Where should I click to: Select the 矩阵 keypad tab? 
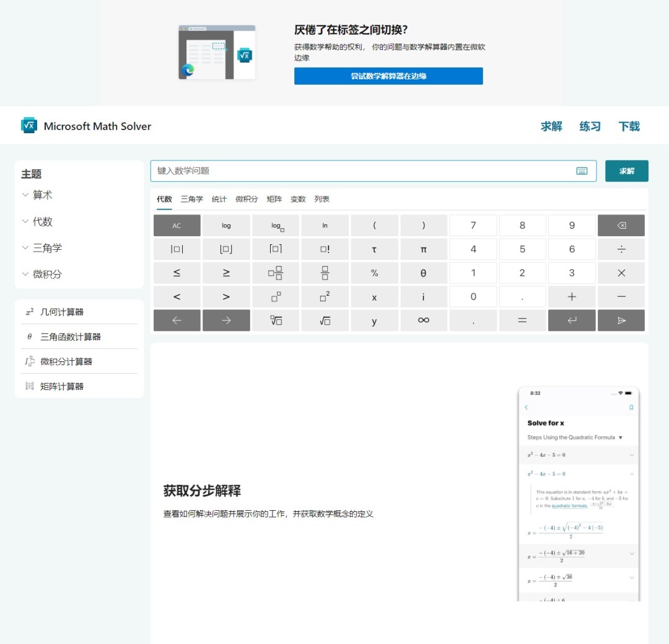coord(274,200)
